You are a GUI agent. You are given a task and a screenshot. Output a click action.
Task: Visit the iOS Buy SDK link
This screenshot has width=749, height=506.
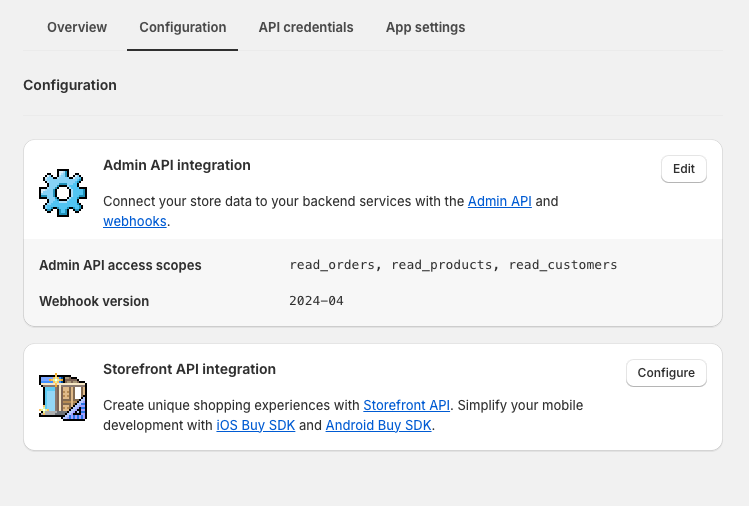click(x=255, y=425)
